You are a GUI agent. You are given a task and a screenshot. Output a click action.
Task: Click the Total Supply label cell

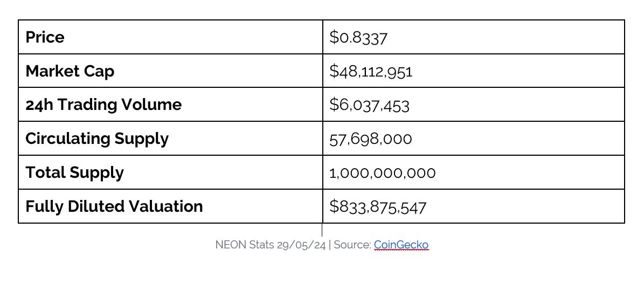pyautogui.click(x=170, y=172)
